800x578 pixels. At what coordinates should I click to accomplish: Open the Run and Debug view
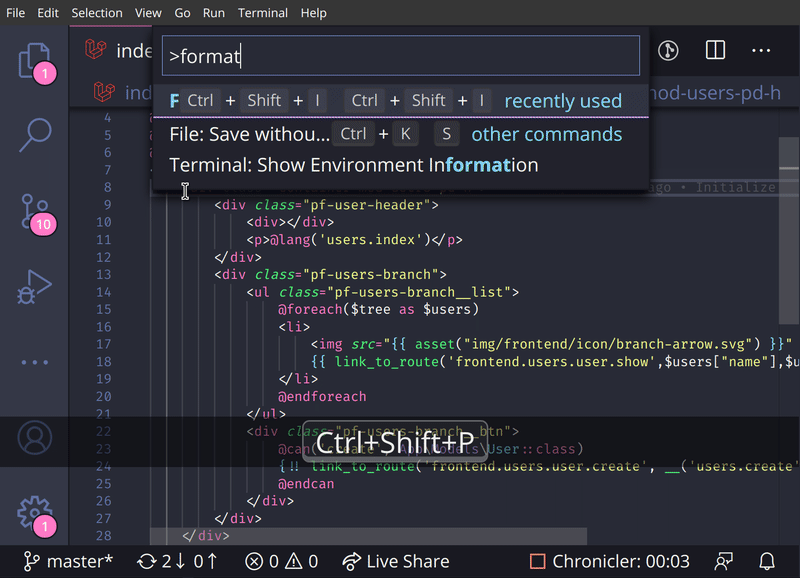34,287
